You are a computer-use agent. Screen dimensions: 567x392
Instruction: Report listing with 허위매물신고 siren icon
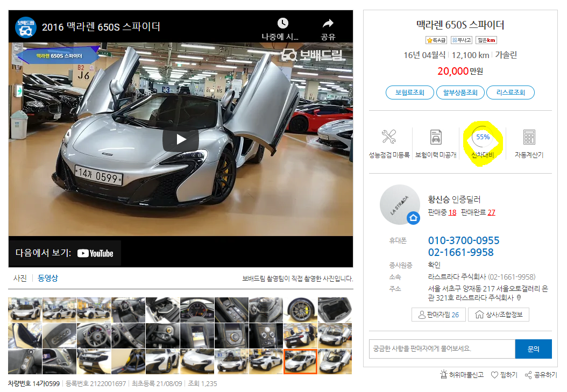click(444, 374)
